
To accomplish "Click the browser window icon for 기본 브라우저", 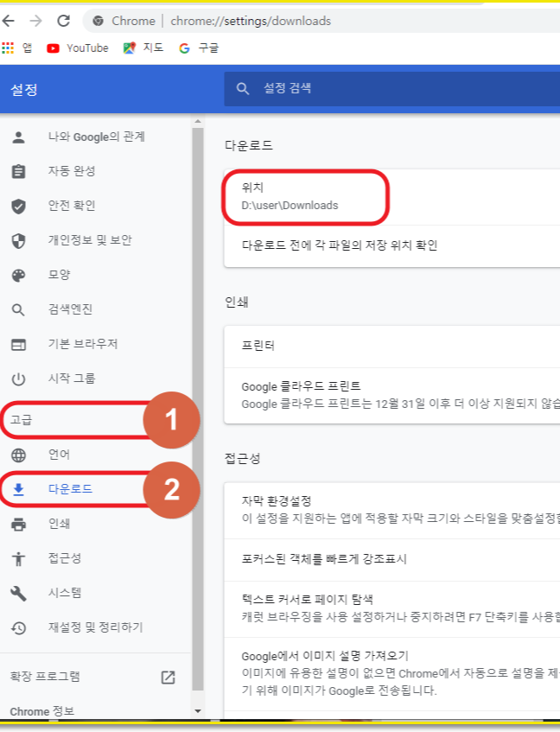I will pos(19,345).
